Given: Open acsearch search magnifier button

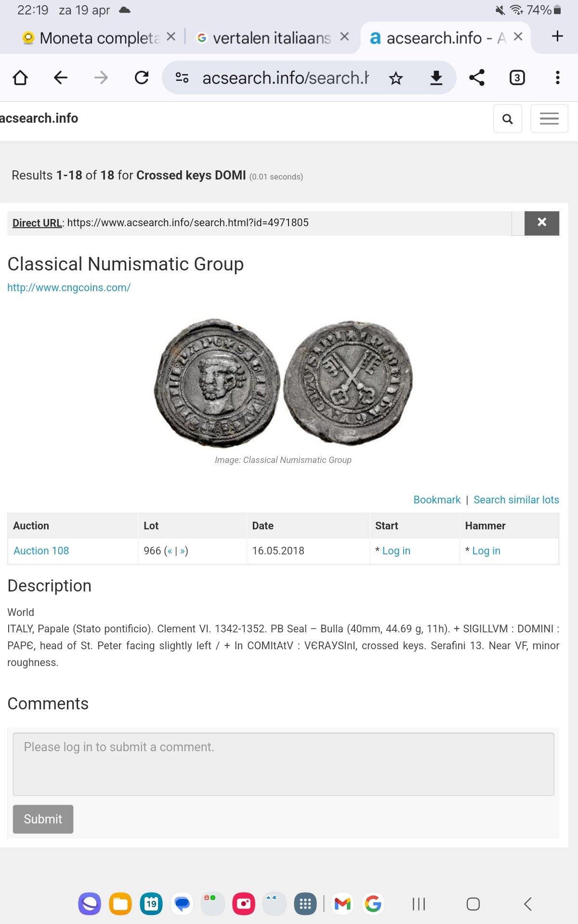Looking at the screenshot, I should coord(508,118).
